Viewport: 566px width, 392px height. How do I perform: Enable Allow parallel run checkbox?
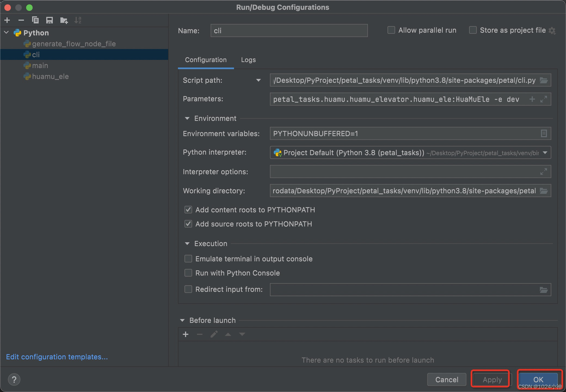tap(391, 30)
